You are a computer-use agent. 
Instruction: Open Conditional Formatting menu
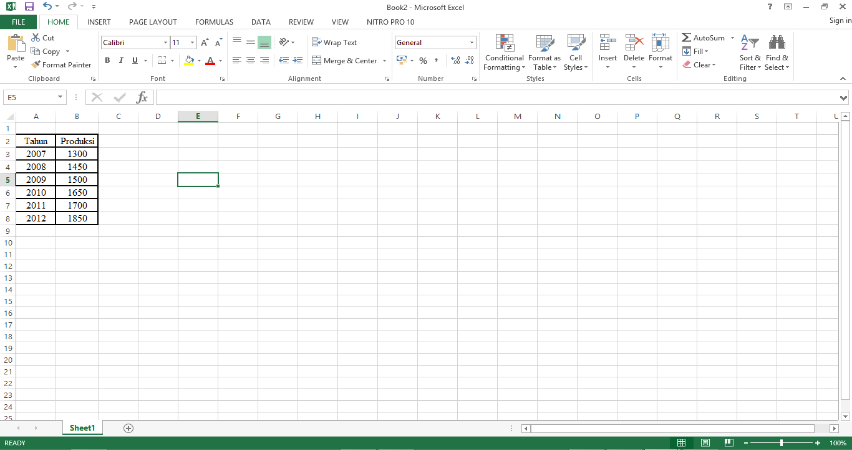pyautogui.click(x=504, y=52)
